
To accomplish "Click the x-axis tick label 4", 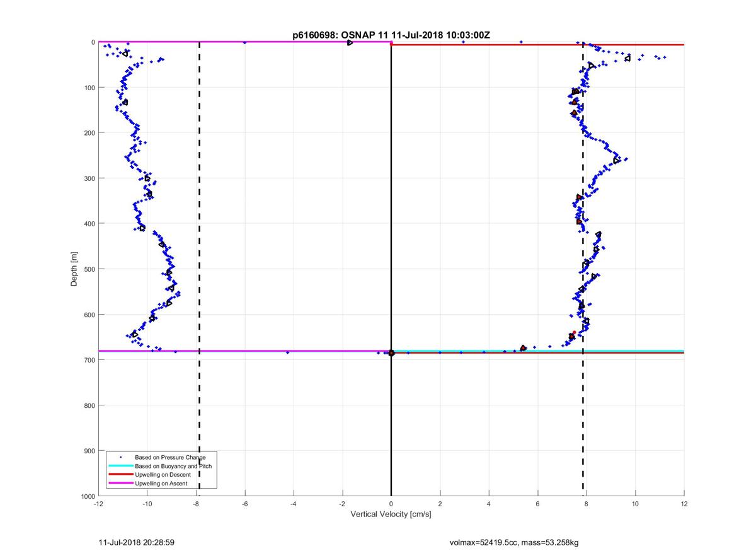I will tap(489, 504).
